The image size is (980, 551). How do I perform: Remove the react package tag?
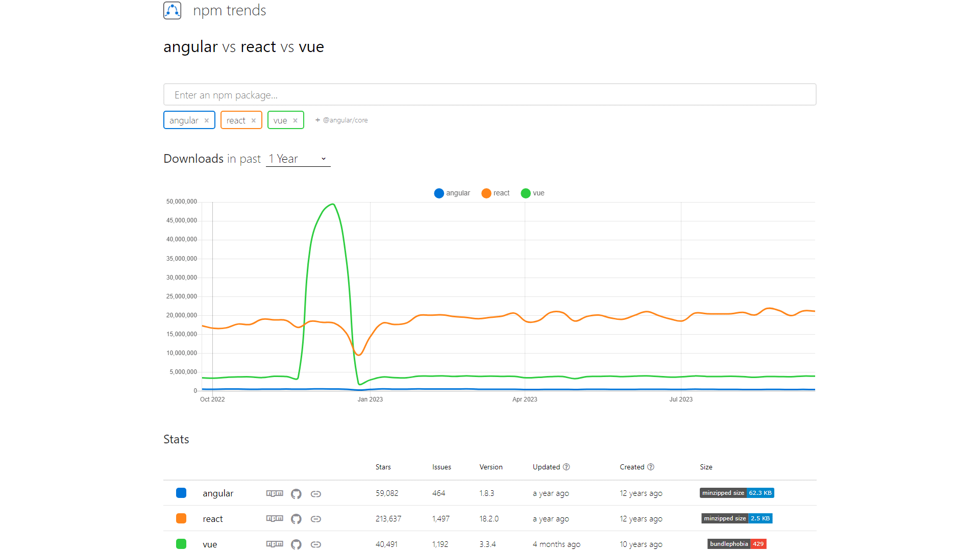point(254,120)
